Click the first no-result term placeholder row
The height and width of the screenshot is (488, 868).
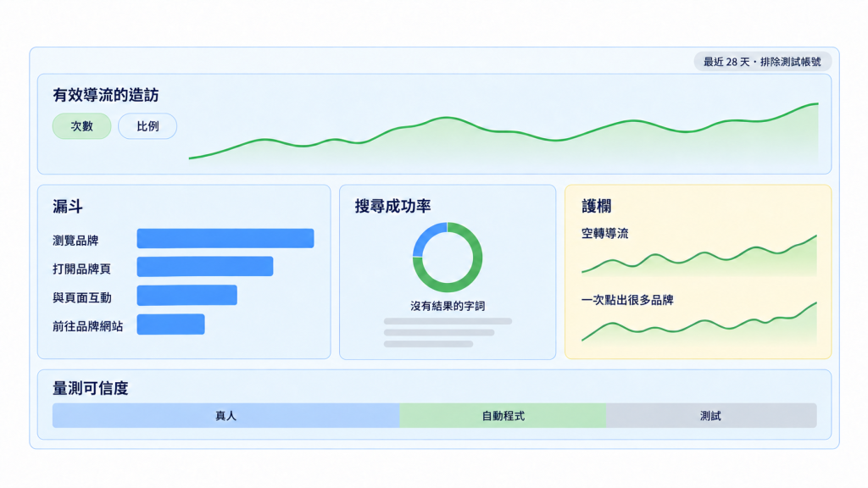448,321
